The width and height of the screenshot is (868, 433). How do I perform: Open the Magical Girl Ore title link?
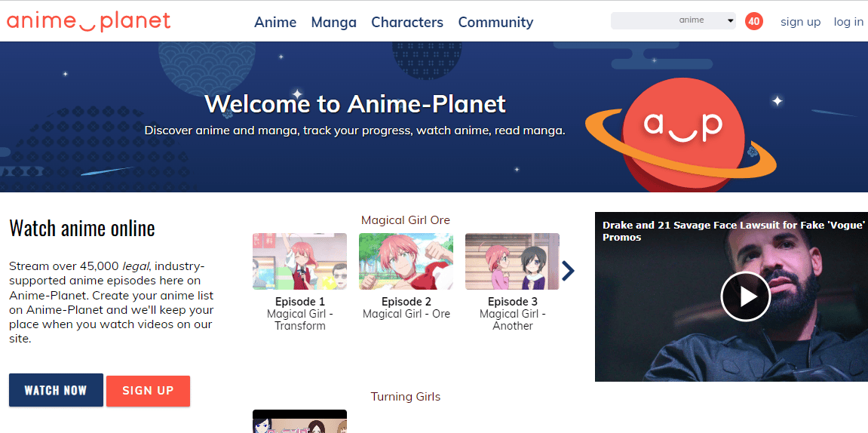click(x=405, y=220)
